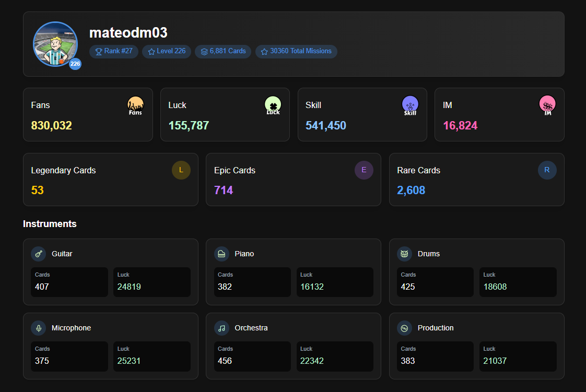Click the Guitar luck value 24819
The height and width of the screenshot is (392, 586).
pos(129,287)
